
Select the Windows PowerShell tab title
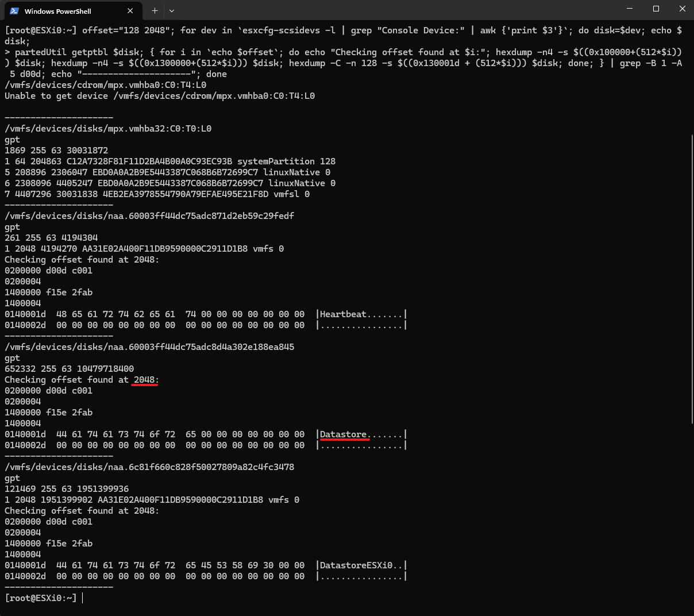tap(66, 10)
